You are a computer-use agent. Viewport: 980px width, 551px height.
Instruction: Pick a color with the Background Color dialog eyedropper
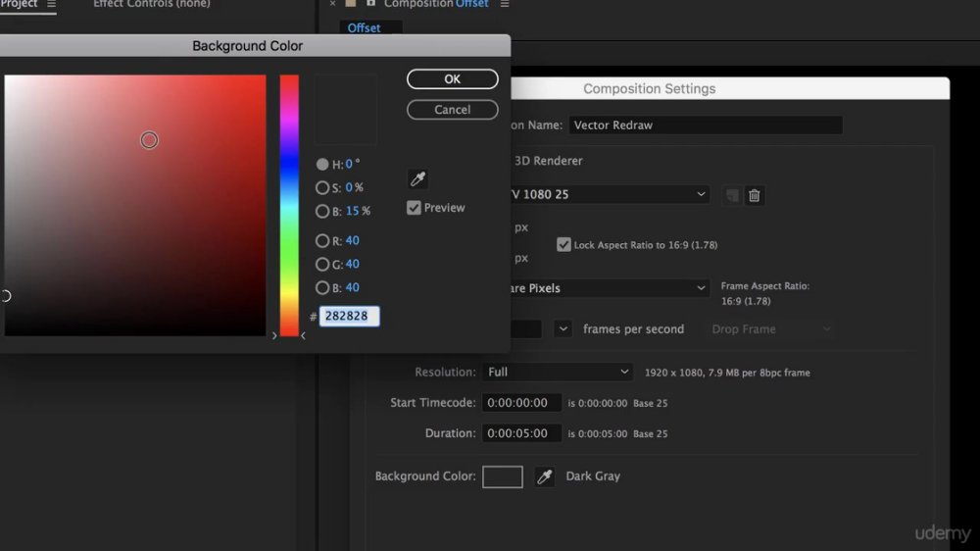click(x=418, y=178)
